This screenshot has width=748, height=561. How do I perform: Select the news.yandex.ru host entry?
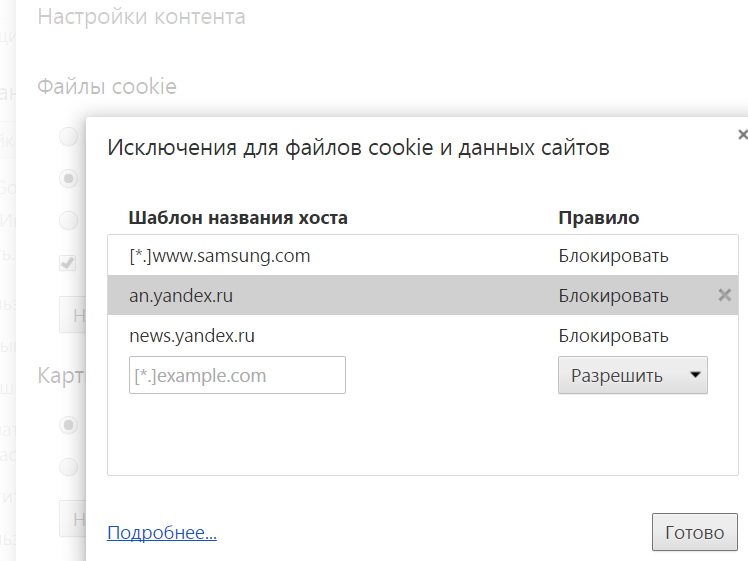click(192, 336)
